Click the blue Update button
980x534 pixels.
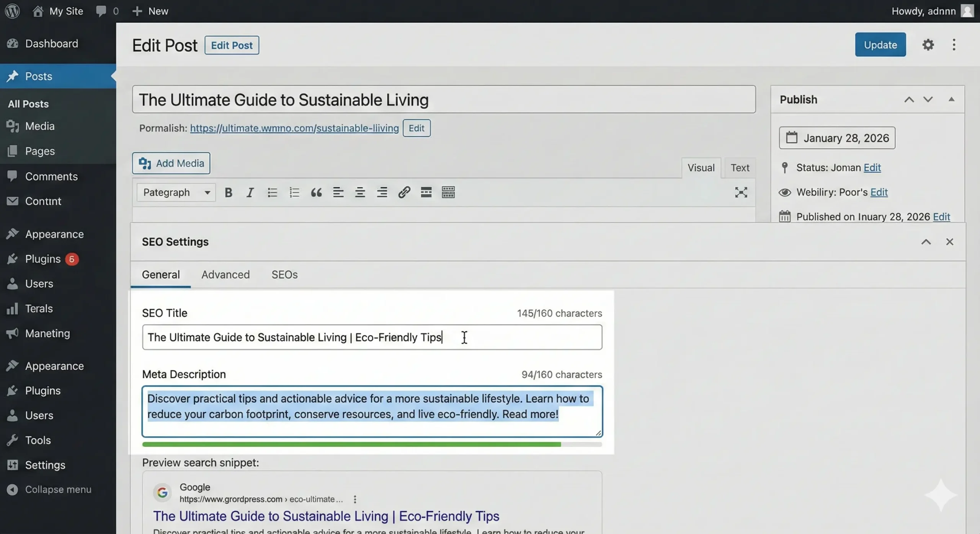[880, 45]
